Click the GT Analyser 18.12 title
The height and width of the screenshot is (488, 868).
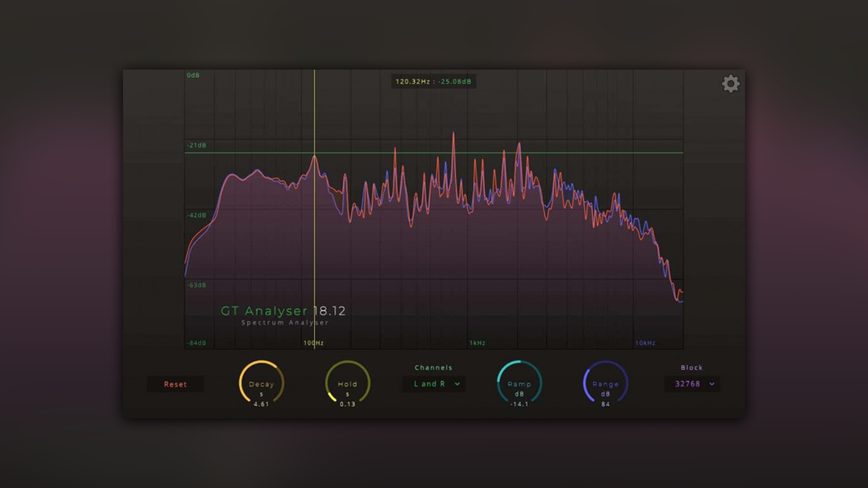click(283, 311)
